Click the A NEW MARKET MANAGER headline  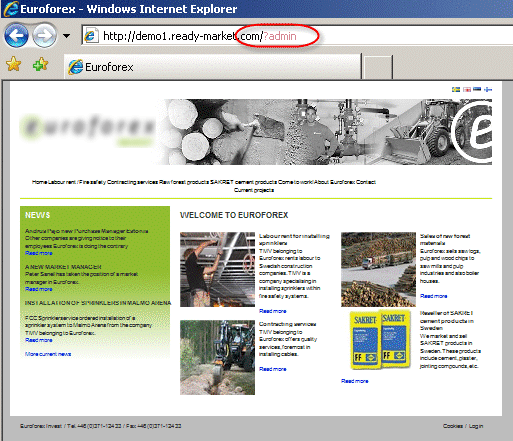point(63,267)
